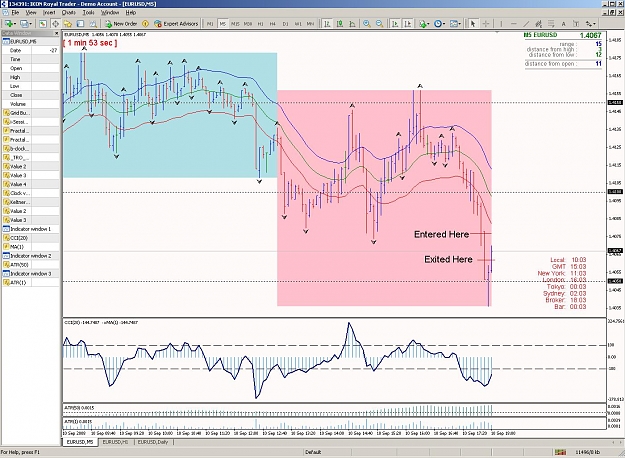This screenshot has height=458, width=625.
Task: Select the M1 timeframe button
Action: point(210,24)
